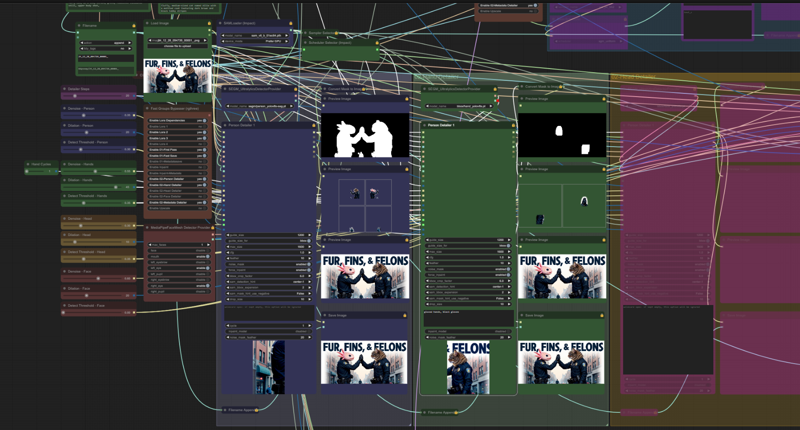Toggle right_eye option in MediaPipeFaceMesh node
This screenshot has height=430, width=800.
(x=177, y=286)
